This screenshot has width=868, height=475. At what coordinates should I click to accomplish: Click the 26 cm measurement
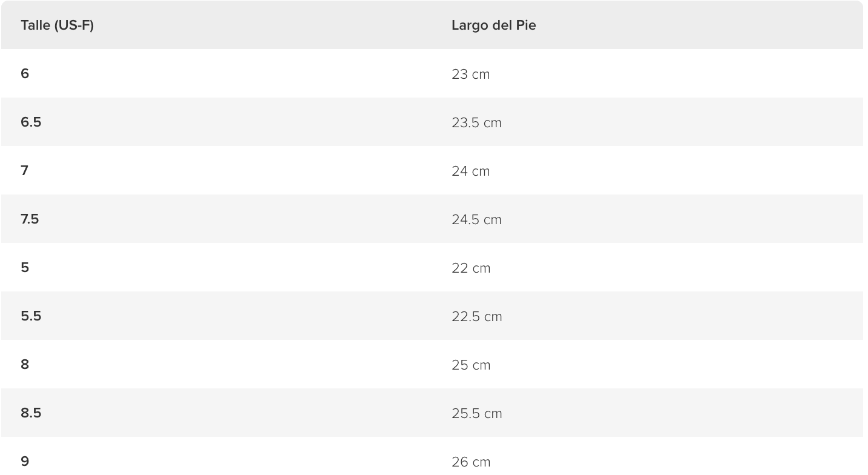[x=471, y=462]
